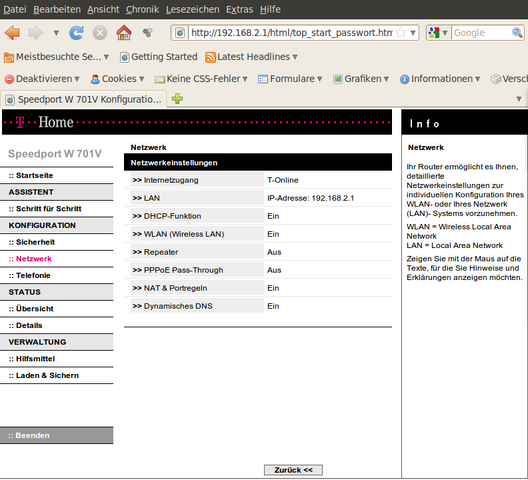The image size is (528, 480).
Task: Click the T-Home logo banner
Action: (197, 122)
